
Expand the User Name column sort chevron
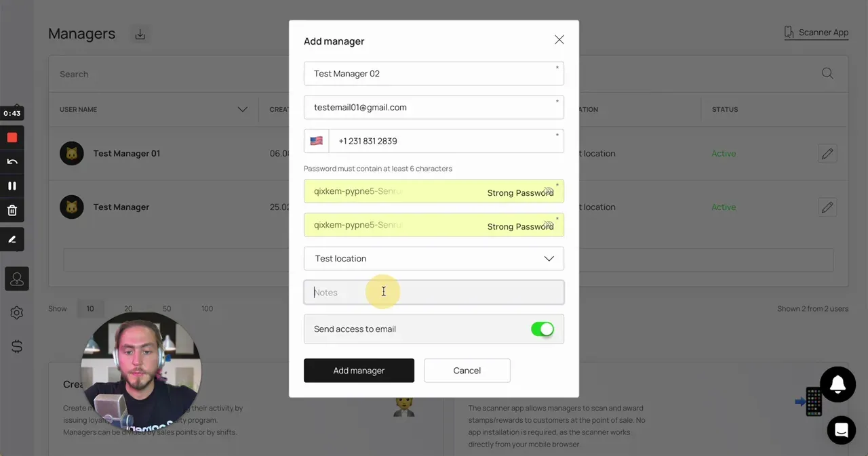(242, 109)
